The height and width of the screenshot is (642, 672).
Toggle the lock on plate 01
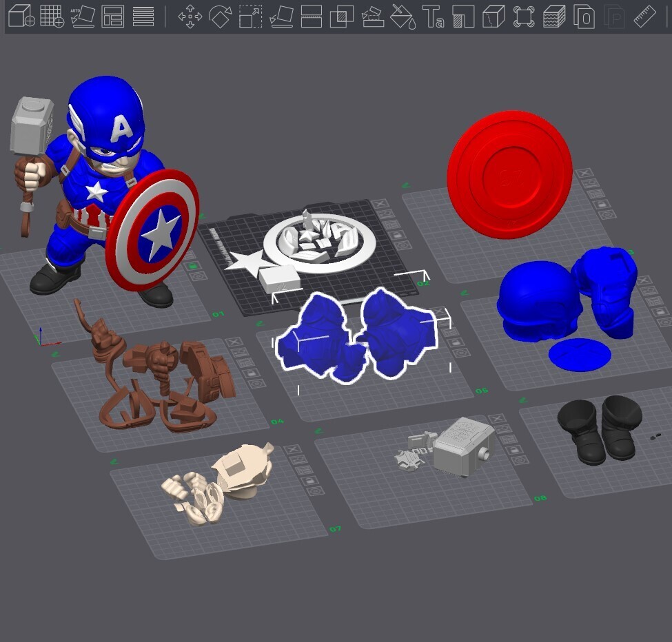(193, 266)
